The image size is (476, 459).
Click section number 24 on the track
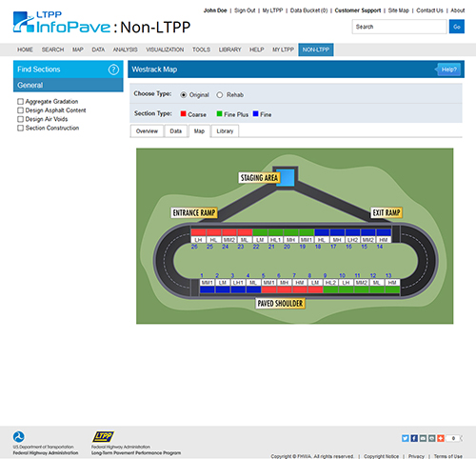pos(225,247)
